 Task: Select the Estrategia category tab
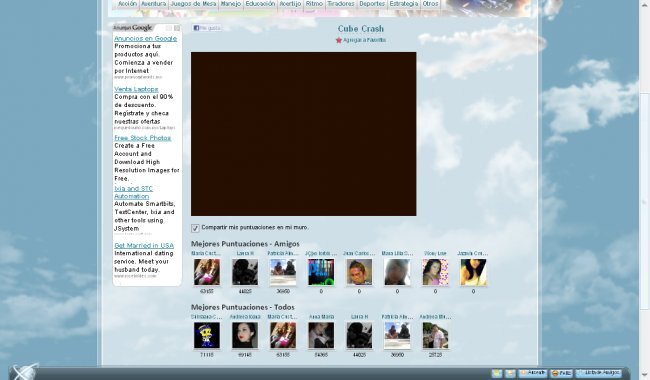click(x=403, y=4)
